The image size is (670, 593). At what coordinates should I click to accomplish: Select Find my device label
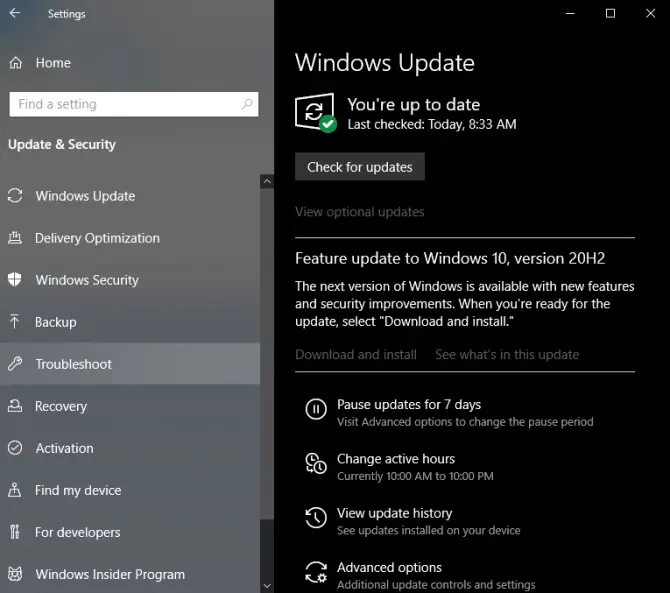click(x=78, y=490)
